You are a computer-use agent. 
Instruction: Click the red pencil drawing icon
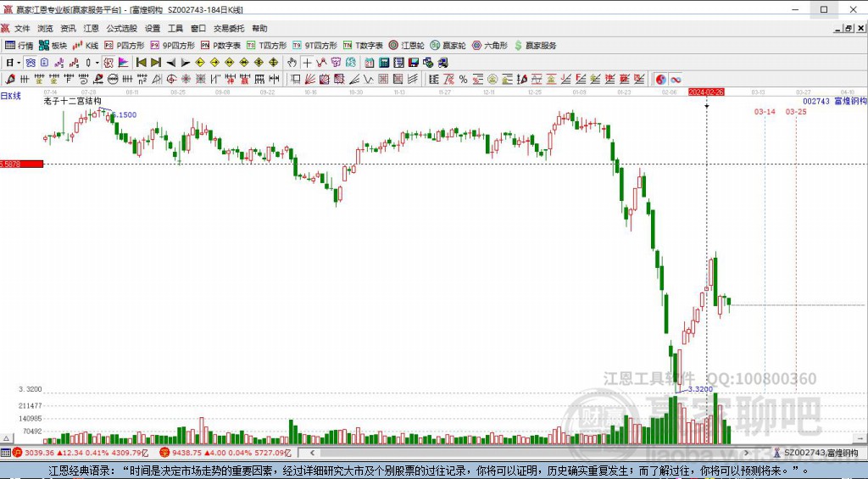click(10, 79)
